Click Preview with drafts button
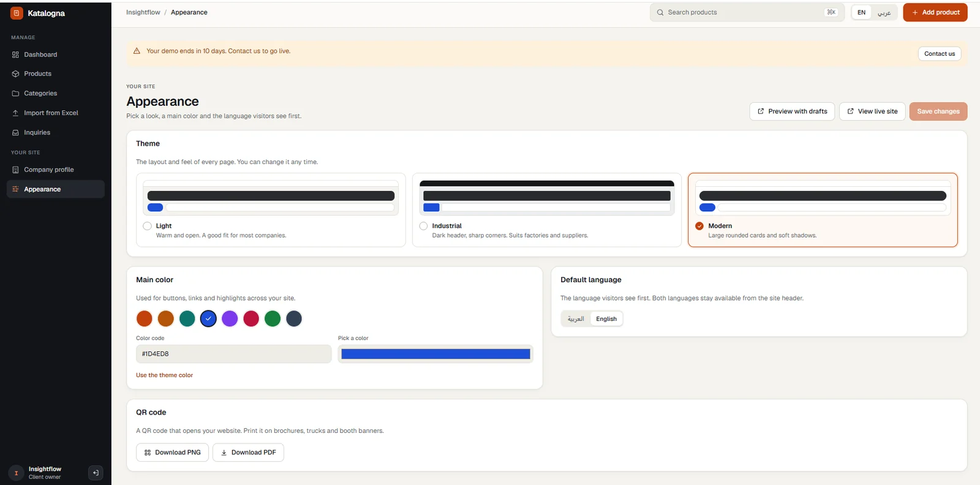Image resolution: width=980 pixels, height=485 pixels. (x=792, y=111)
